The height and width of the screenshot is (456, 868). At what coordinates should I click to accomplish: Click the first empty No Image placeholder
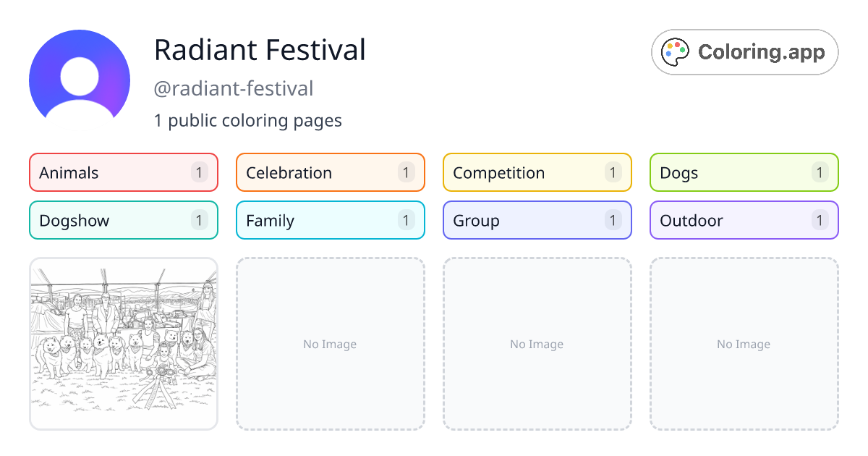[x=330, y=344]
